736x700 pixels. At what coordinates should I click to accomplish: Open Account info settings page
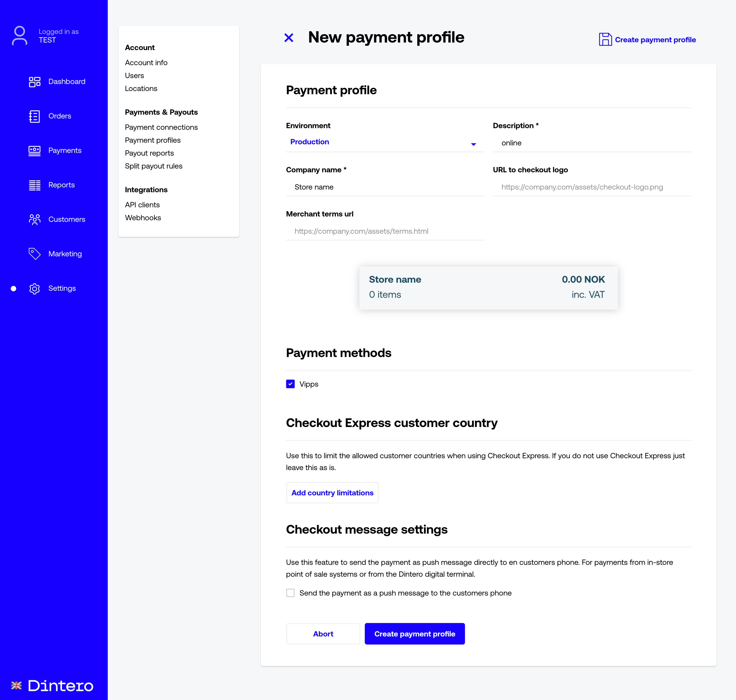tap(146, 63)
